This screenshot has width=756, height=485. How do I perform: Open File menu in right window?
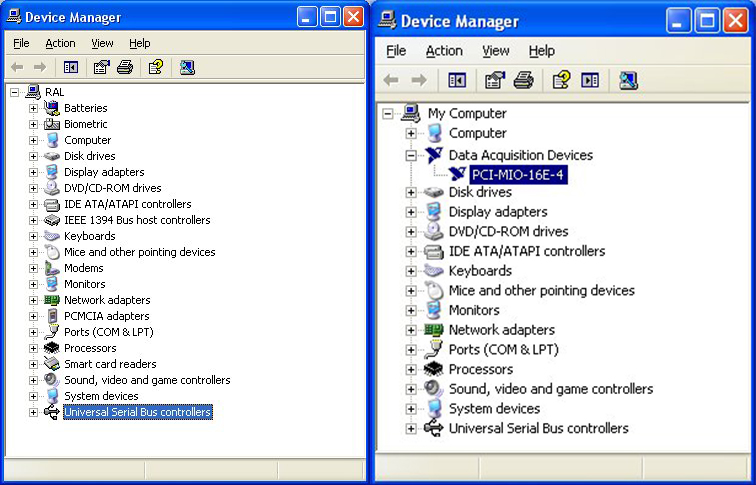396,51
